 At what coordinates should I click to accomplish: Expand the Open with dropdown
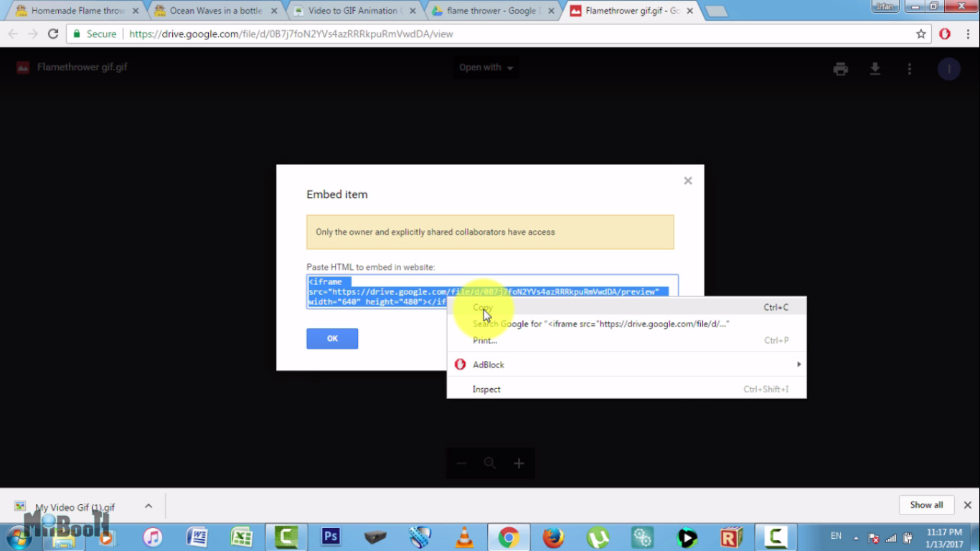tap(486, 67)
